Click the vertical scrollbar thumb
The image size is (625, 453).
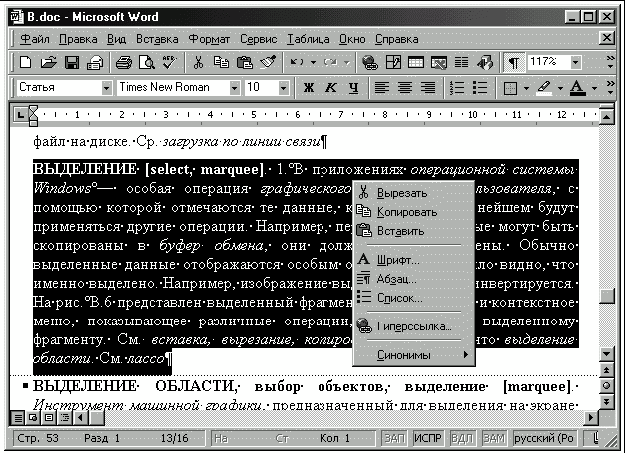606,296
